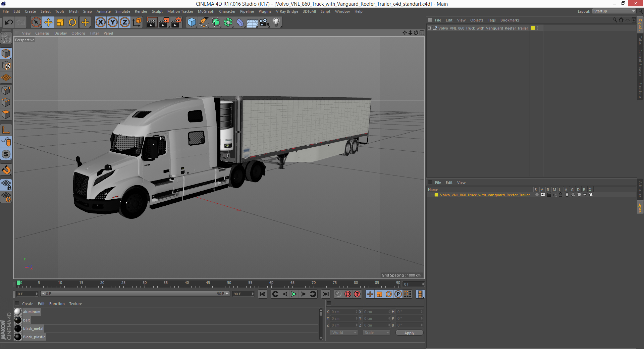Screen dimensions: 644x349
Task: Add a Cube primitive object
Action: coord(192,22)
